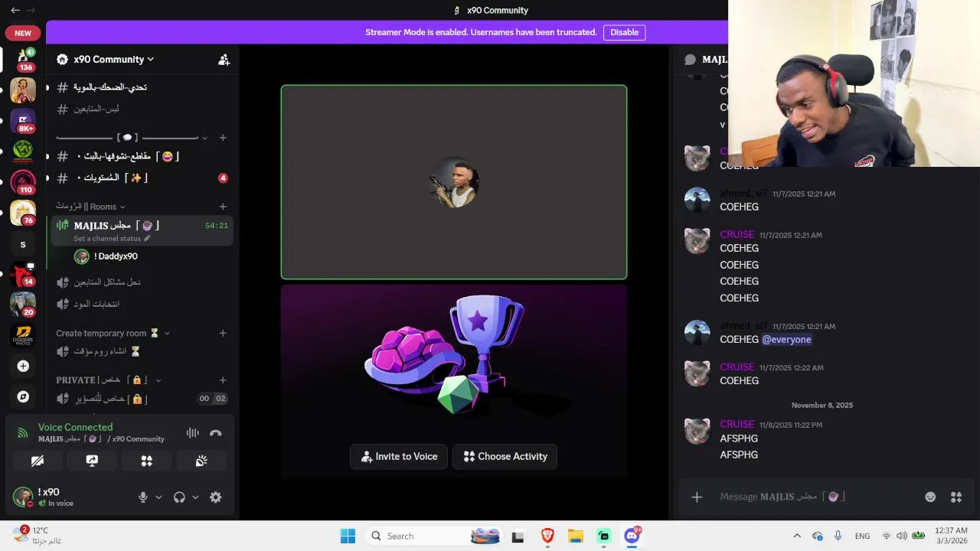Open File Explorer from the taskbar
This screenshot has width=980, height=551.
(575, 536)
